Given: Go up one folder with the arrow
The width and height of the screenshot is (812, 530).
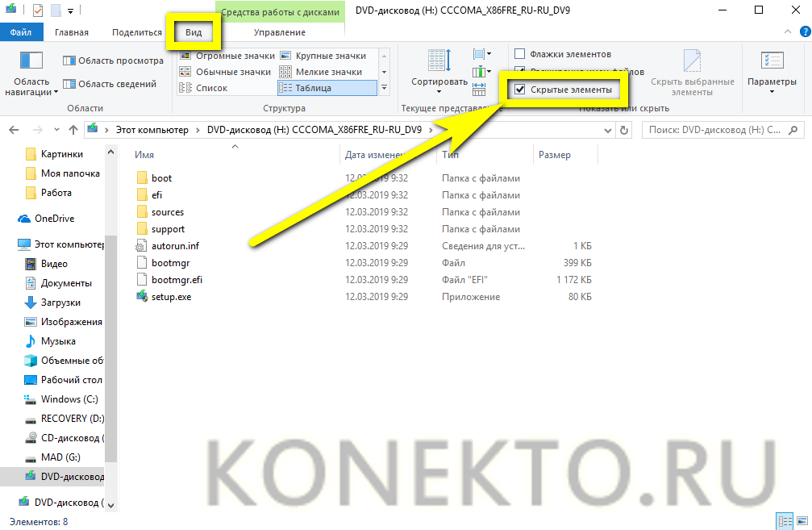Looking at the screenshot, I should pyautogui.click(x=71, y=130).
